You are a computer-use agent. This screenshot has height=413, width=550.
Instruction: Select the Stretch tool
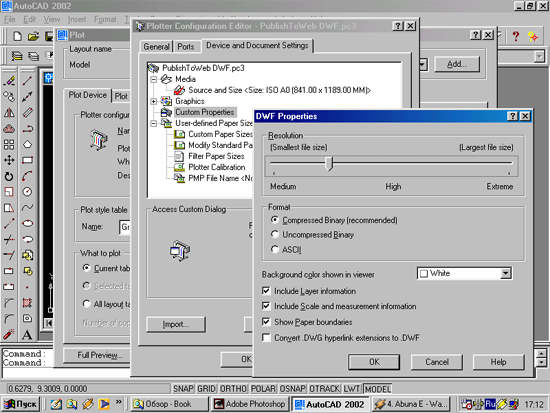coord(9,208)
